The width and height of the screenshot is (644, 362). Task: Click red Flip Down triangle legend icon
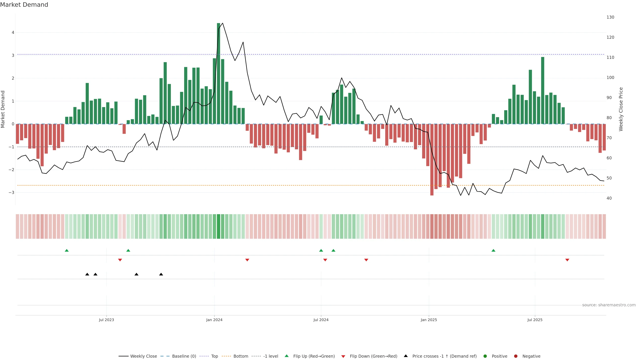[343, 356]
